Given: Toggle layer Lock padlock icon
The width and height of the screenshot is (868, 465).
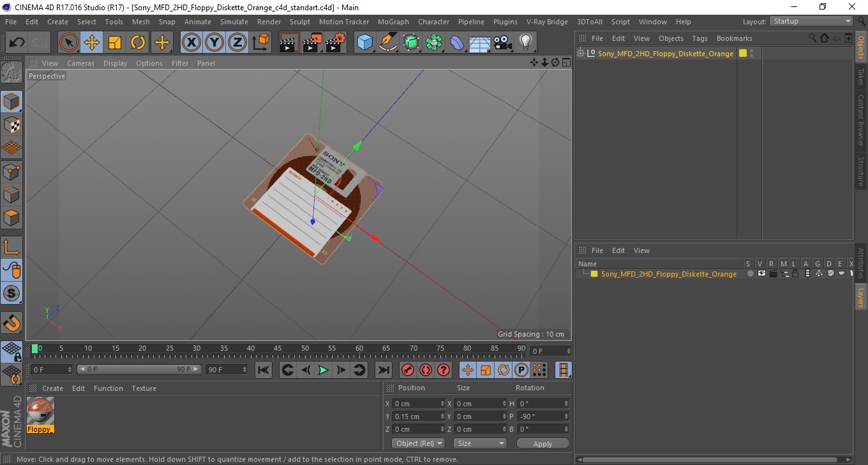Looking at the screenshot, I should [x=796, y=273].
